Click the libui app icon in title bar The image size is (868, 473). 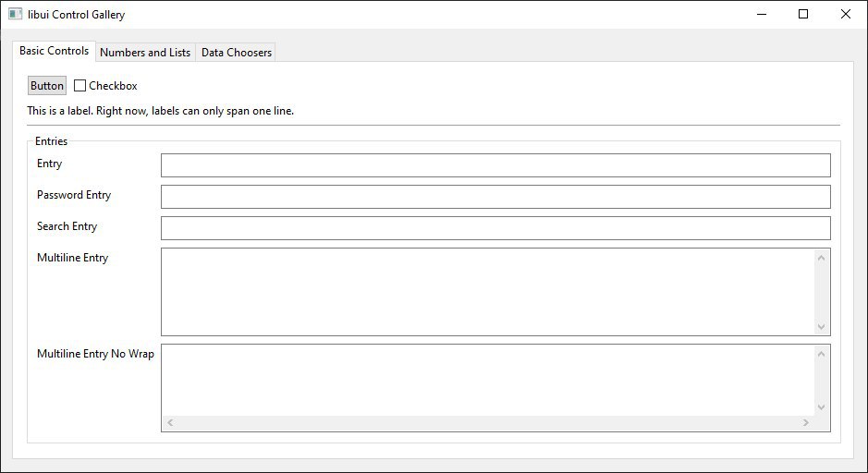(15, 15)
